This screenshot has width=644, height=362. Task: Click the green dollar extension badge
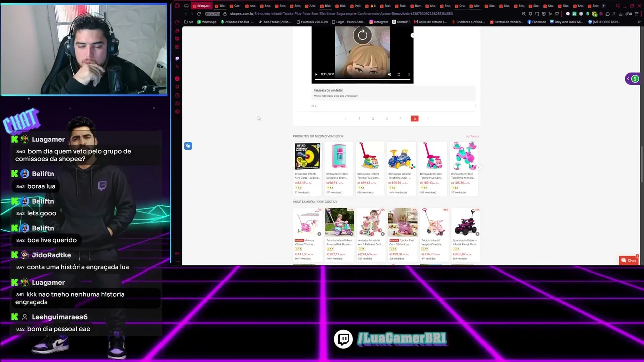[635, 79]
